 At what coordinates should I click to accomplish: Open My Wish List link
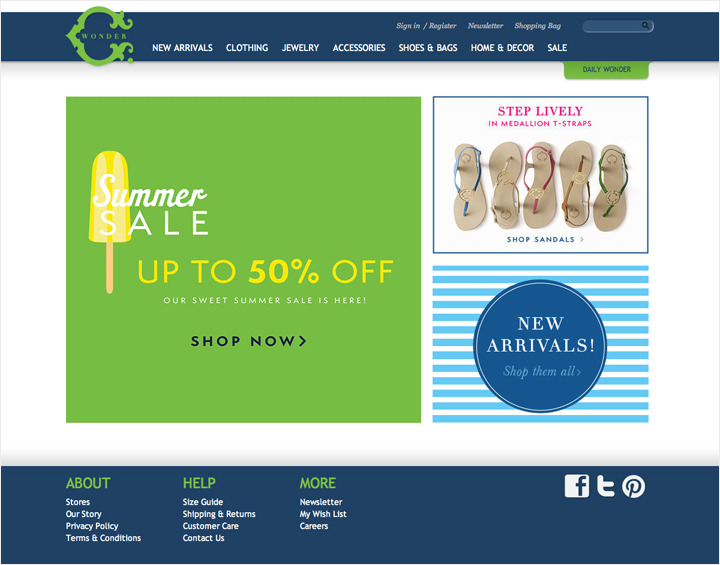pos(323,514)
